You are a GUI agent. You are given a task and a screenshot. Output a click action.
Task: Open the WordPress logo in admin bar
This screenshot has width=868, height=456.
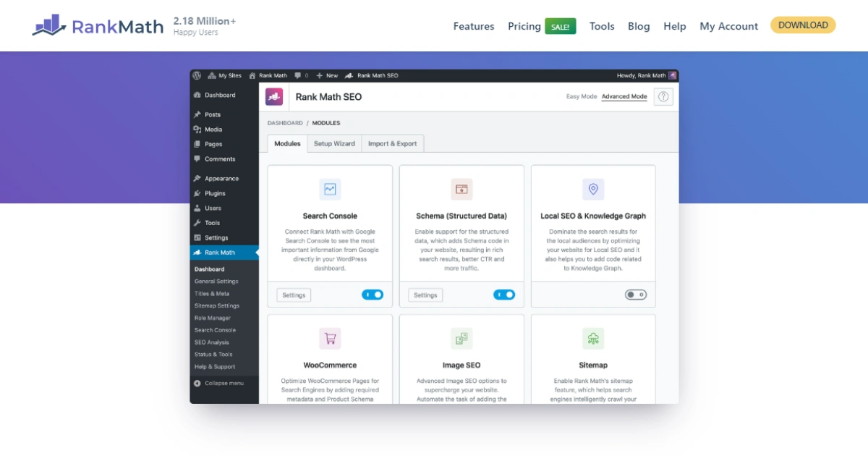(x=197, y=75)
